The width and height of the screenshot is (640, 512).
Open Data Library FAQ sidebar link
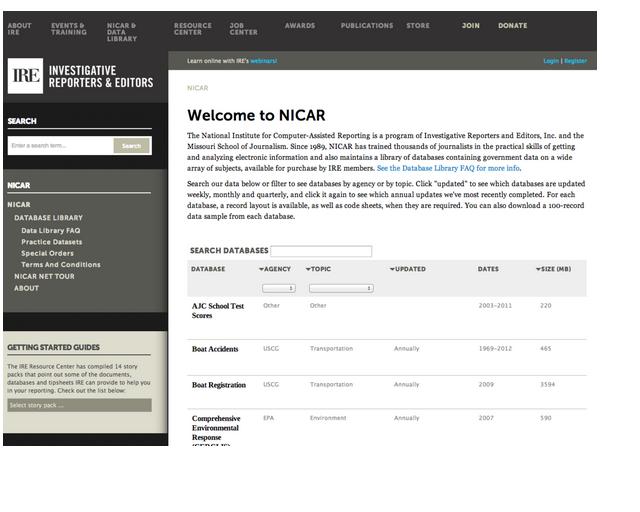51,230
